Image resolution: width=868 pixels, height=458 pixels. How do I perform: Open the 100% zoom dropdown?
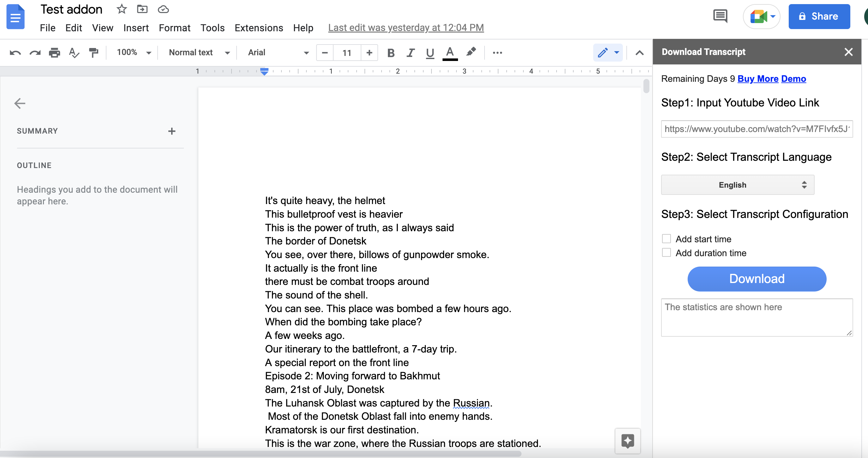(134, 52)
